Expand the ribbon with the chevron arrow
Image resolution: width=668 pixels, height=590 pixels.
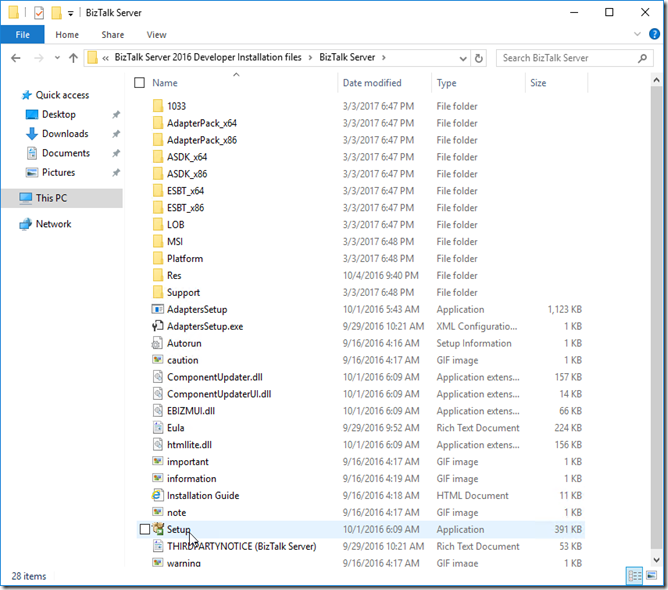click(638, 34)
